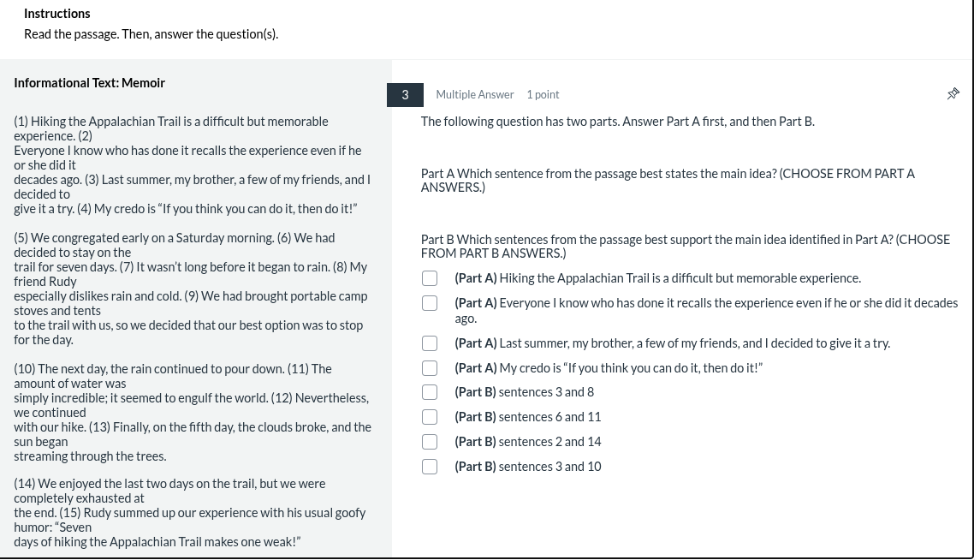
Task: Click the '1 point' label
Action: point(543,95)
